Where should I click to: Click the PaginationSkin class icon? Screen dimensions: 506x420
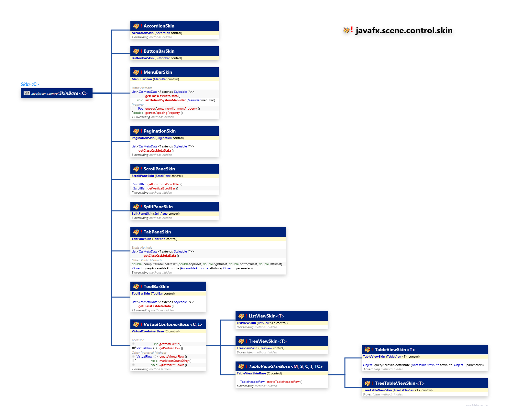click(136, 131)
